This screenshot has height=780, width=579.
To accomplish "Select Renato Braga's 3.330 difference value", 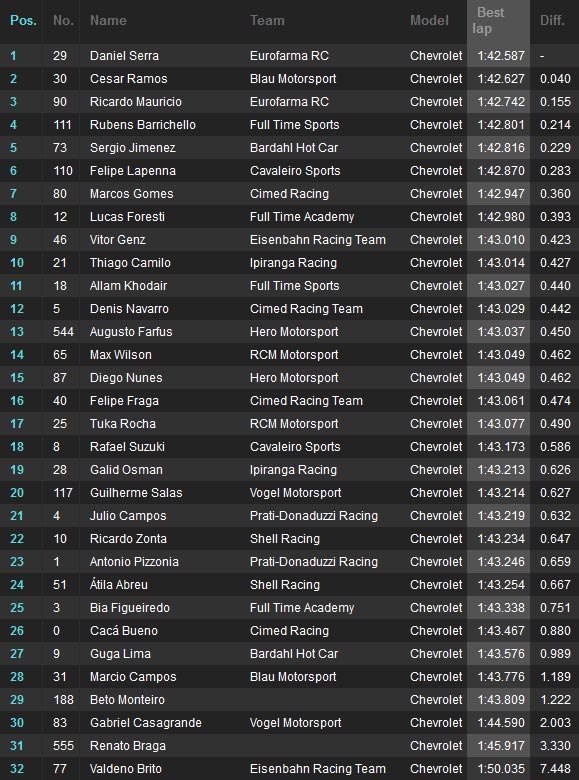I will [555, 746].
